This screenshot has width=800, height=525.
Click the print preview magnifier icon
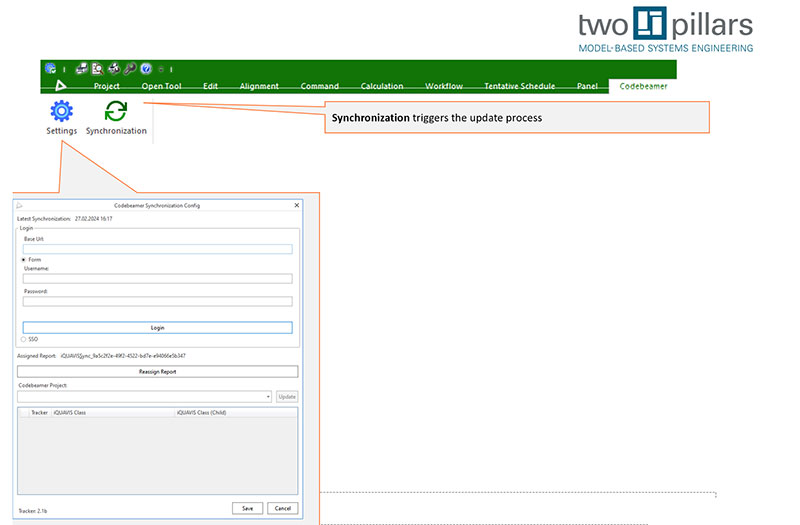(97, 69)
